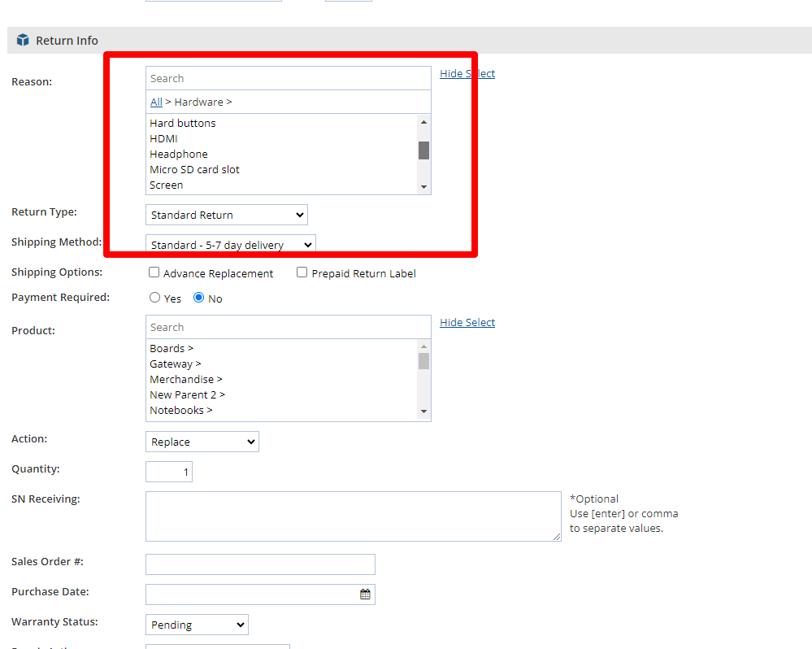Click Hide Select next to Product
The image size is (812, 649).
click(x=467, y=322)
